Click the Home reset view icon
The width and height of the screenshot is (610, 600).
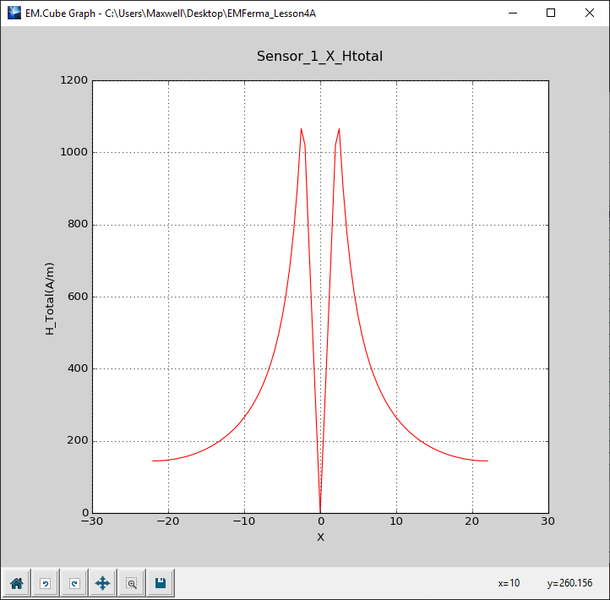point(17,582)
